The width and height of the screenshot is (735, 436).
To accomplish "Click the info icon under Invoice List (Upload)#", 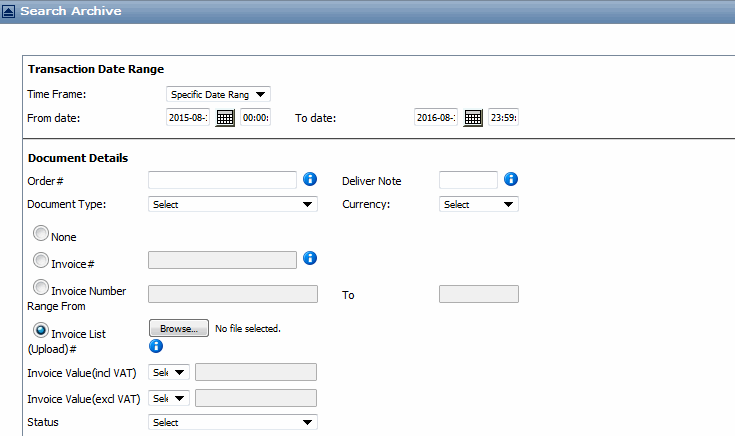I will click(156, 347).
